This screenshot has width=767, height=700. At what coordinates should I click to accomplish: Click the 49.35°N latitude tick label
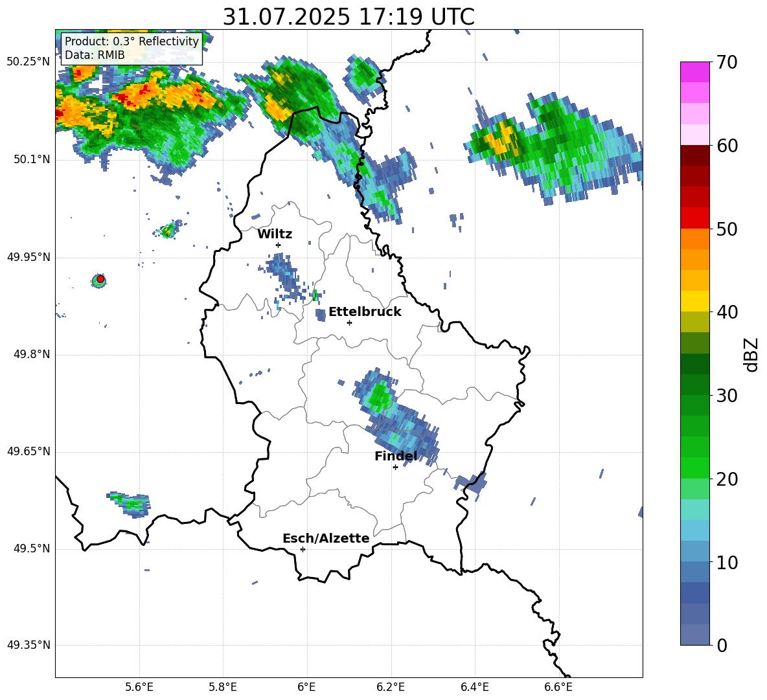coord(29,645)
